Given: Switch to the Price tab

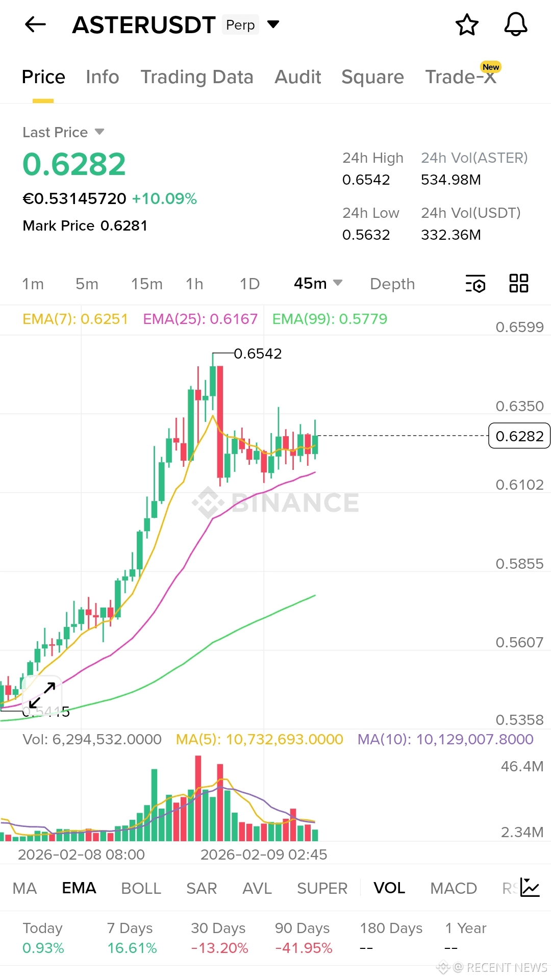Looking at the screenshot, I should [43, 77].
